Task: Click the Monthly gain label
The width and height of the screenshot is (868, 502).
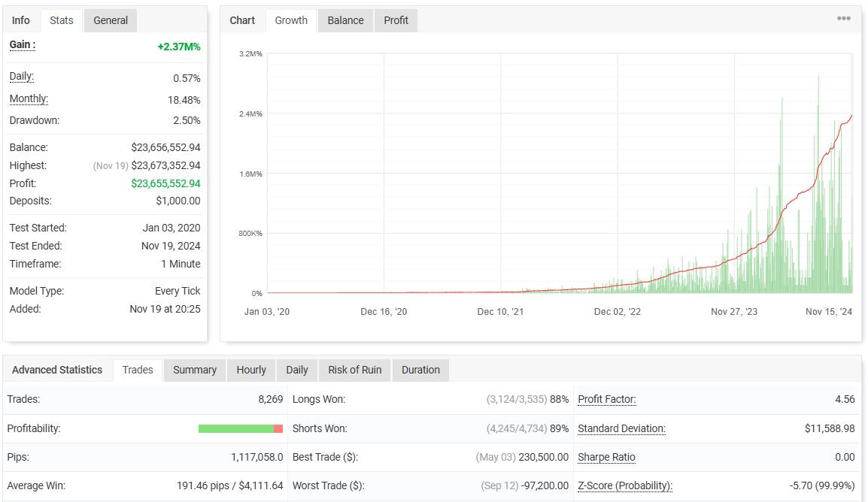Action: 29,99
